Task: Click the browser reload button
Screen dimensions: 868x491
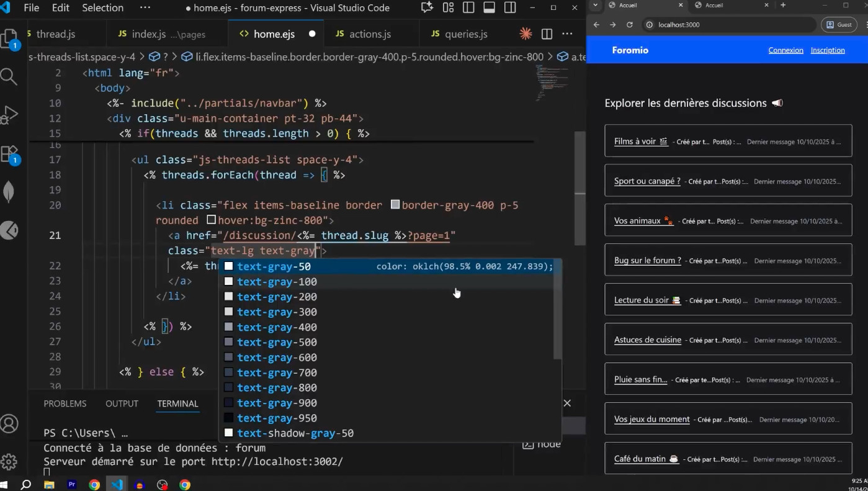Action: click(630, 25)
